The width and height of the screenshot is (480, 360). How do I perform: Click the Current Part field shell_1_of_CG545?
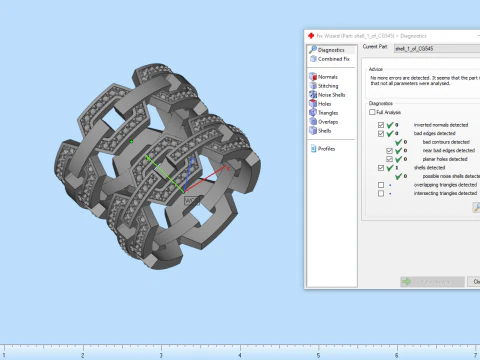(437, 49)
